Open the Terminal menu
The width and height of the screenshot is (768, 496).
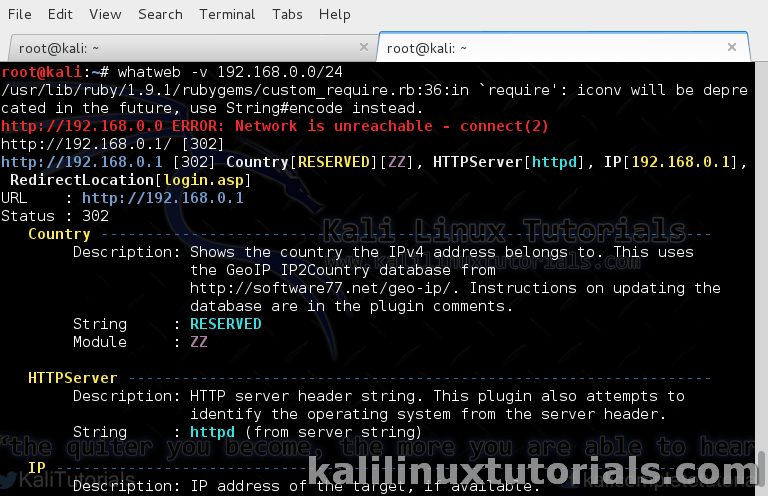pyautogui.click(x=227, y=14)
